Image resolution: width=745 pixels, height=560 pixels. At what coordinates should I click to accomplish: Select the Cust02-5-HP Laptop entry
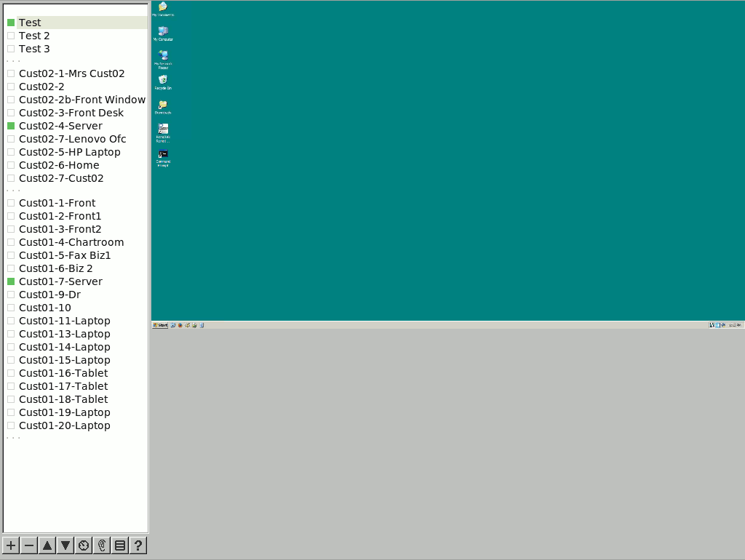tap(69, 152)
